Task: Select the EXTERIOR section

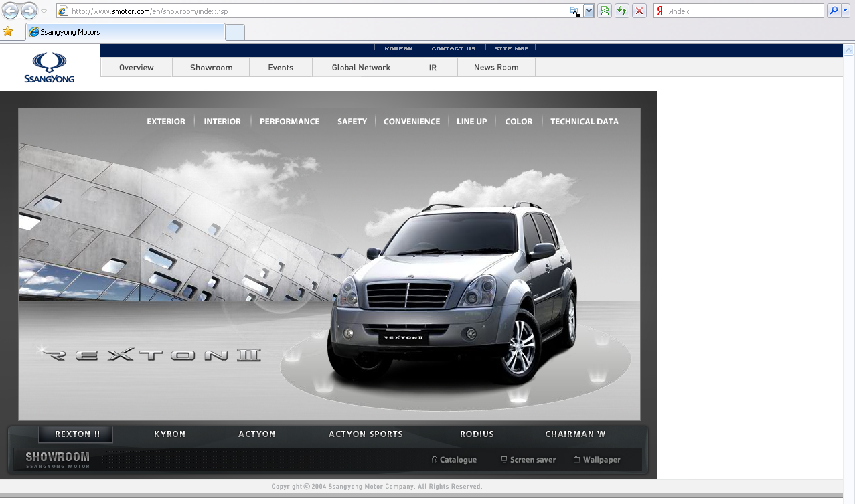Action: (x=166, y=122)
